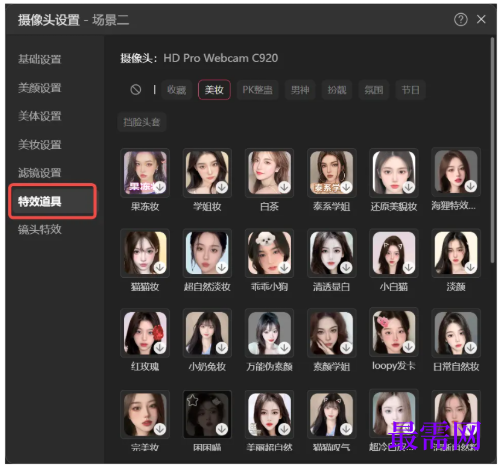Download the 淡颜 effect
Screen dimensions: 500x467
pyautogui.click(x=471, y=267)
